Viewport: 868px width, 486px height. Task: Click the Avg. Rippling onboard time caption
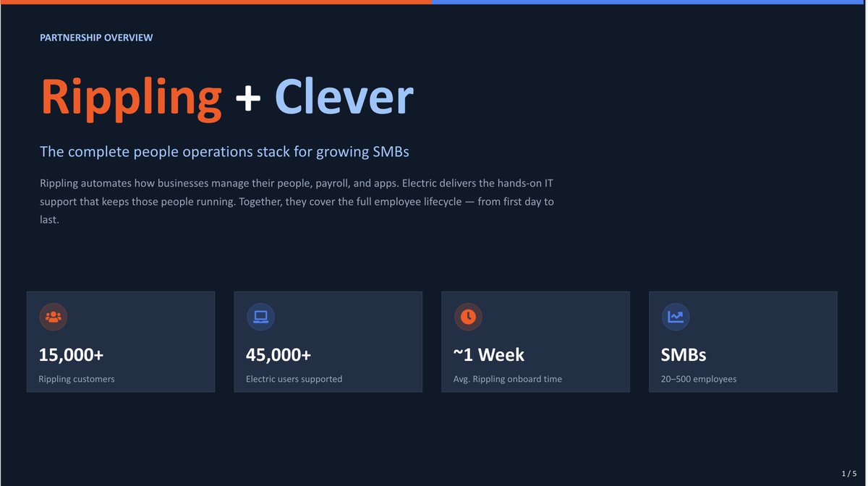(508, 379)
